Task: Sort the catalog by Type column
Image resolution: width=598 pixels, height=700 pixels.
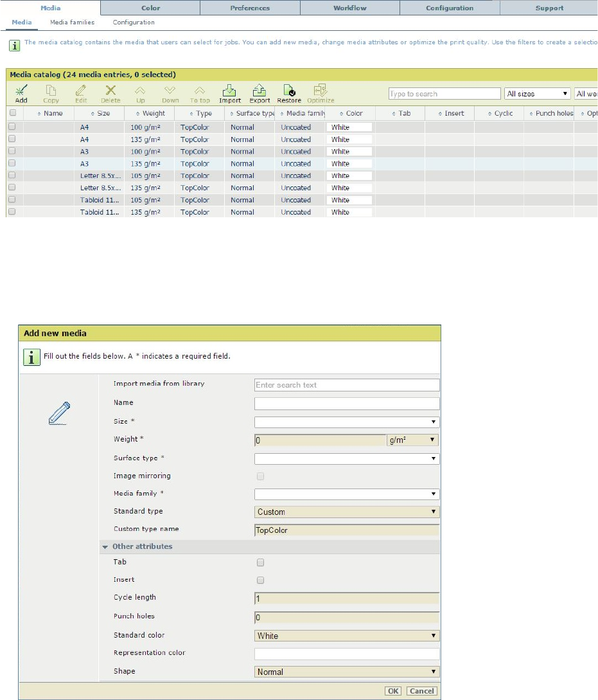Action: point(200,113)
